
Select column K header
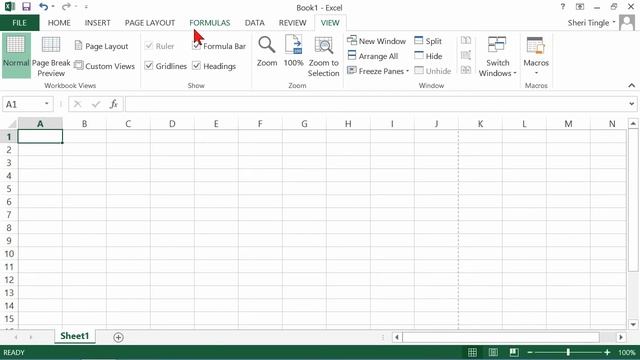tap(480, 124)
